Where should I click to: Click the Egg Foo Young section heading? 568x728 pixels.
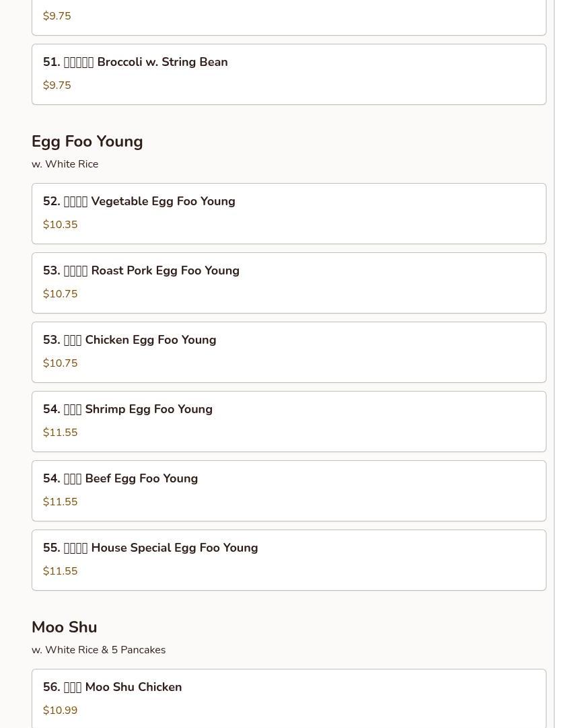pyautogui.click(x=87, y=142)
